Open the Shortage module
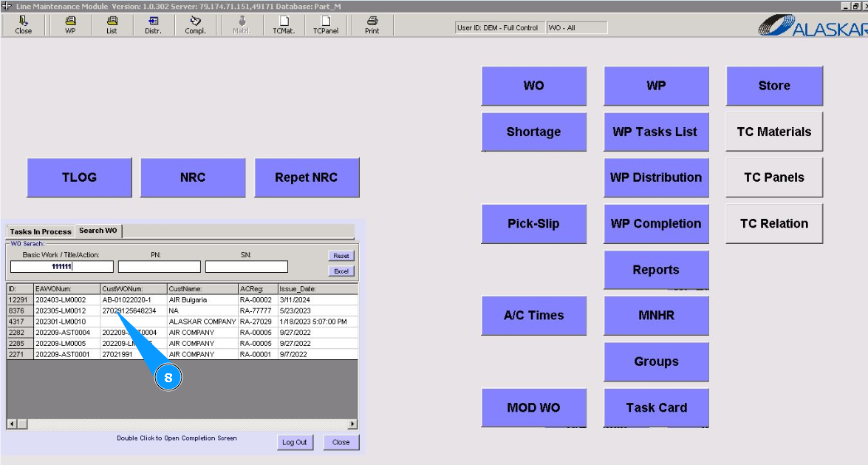 (533, 132)
